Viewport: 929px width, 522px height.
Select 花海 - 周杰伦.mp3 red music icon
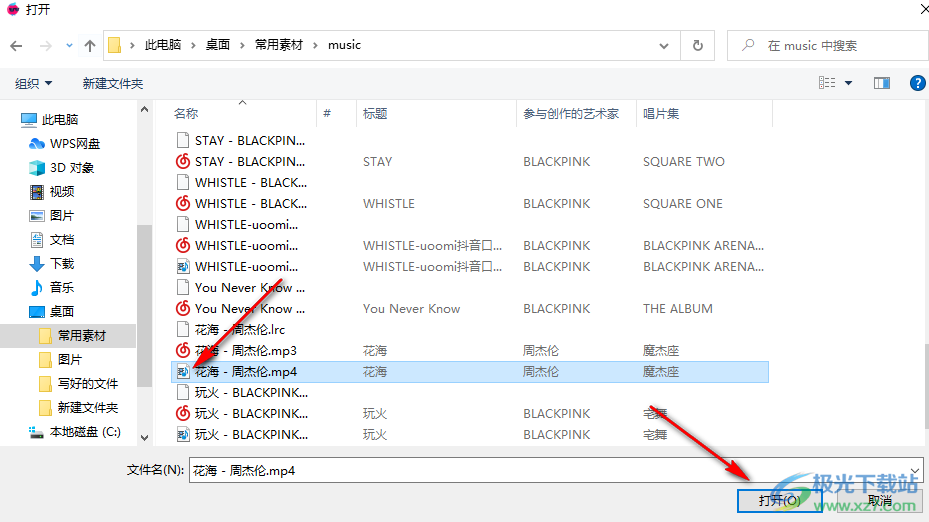184,351
